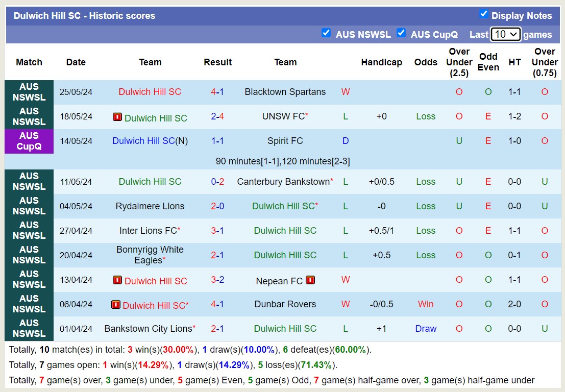The image size is (565, 392).
Task: Click red card icon next to Nepean FC
Action: point(310,280)
